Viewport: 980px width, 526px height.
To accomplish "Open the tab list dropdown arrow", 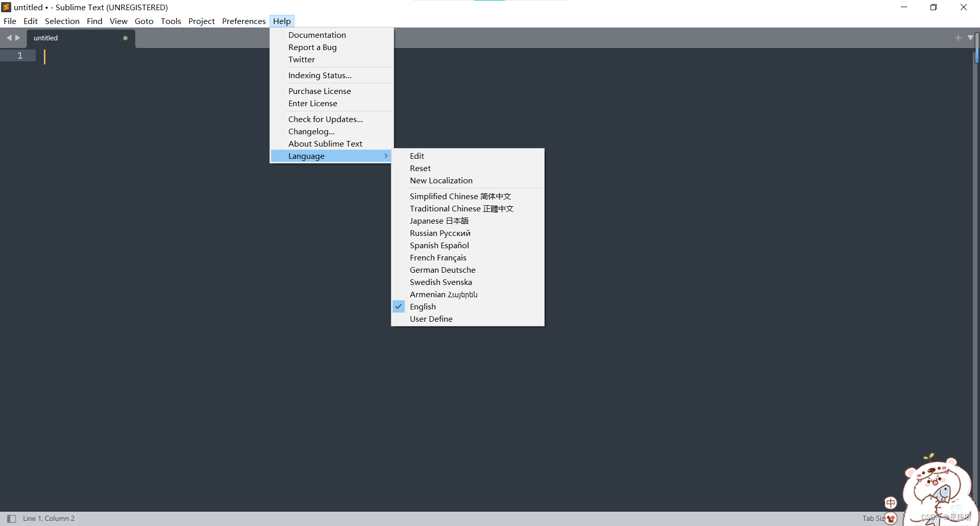I will coord(970,38).
